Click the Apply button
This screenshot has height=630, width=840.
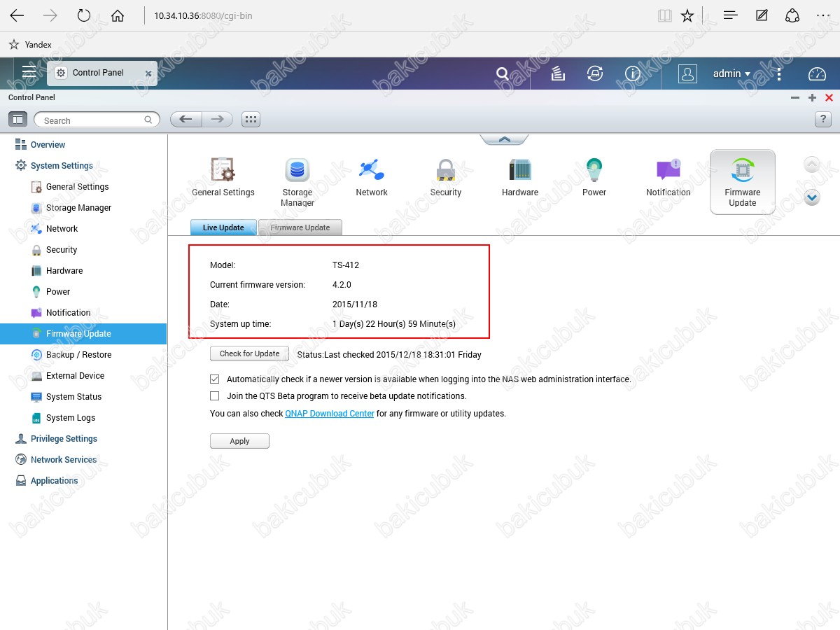pos(239,441)
